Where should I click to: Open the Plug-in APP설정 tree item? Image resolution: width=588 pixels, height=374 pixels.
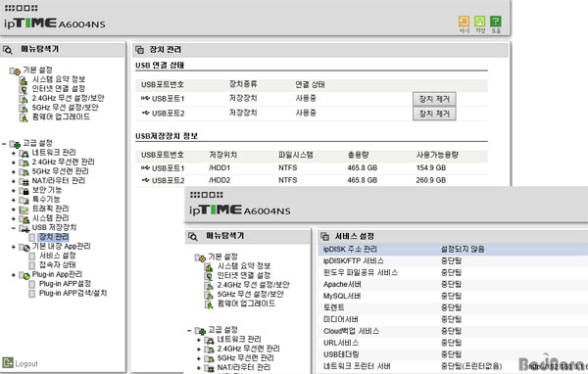point(65,284)
